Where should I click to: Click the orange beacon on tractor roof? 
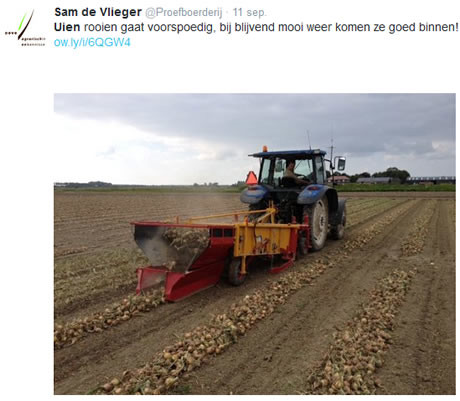click(265, 149)
